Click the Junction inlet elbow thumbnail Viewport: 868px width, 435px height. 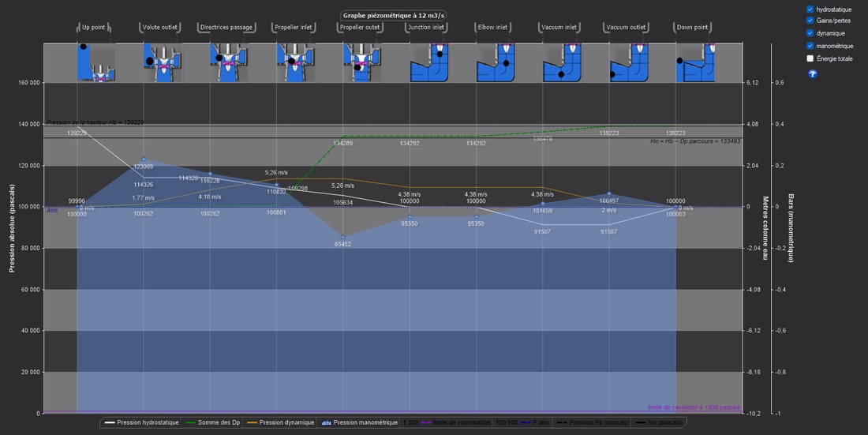(x=429, y=62)
